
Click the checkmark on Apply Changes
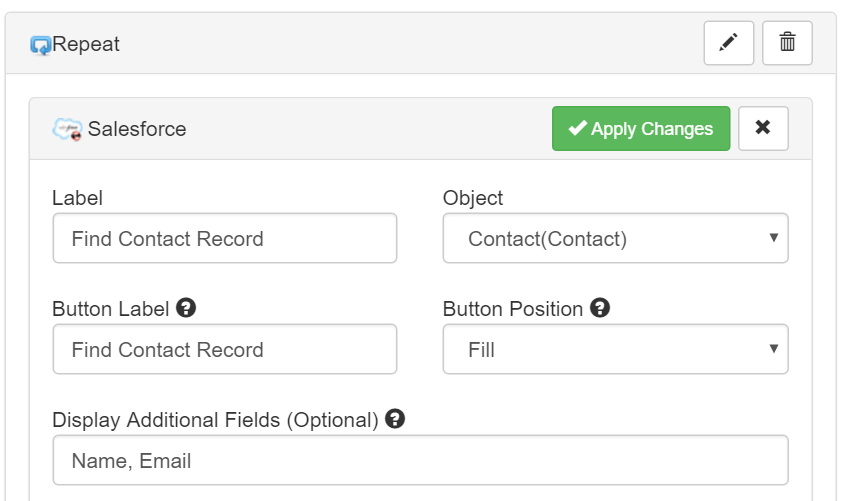(x=577, y=128)
